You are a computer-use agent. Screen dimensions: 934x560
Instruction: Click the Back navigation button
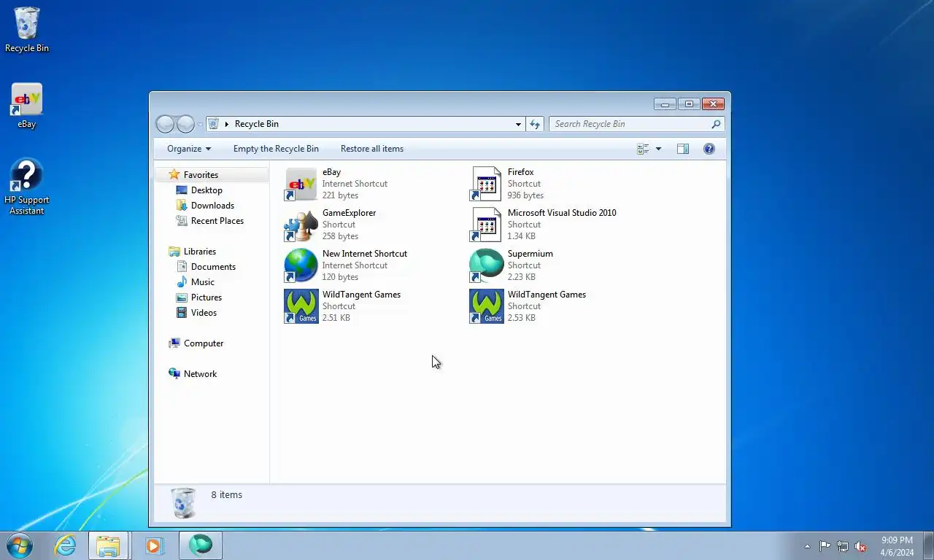tap(166, 124)
